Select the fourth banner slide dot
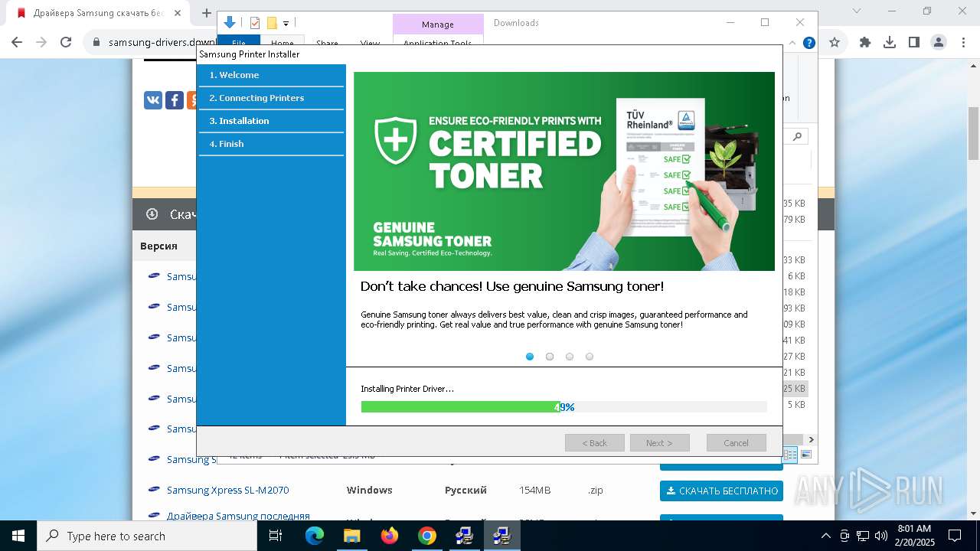The height and width of the screenshot is (551, 980). coord(590,357)
